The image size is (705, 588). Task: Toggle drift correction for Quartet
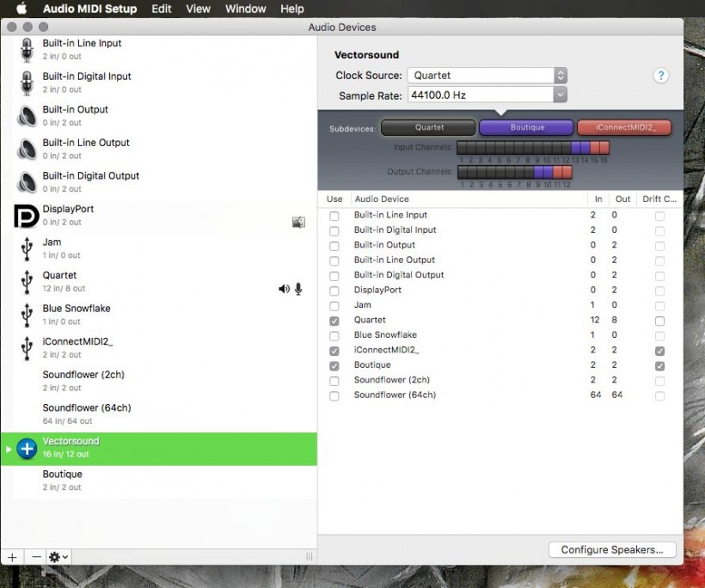[x=659, y=321]
